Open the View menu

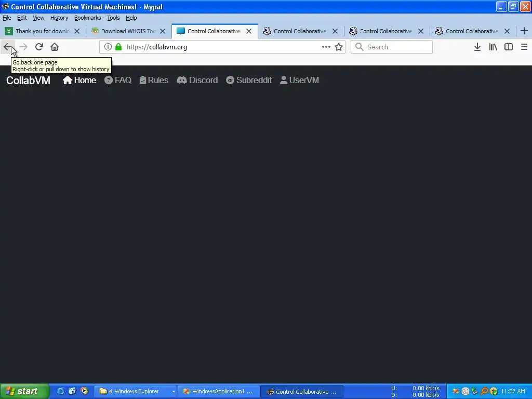[38, 18]
